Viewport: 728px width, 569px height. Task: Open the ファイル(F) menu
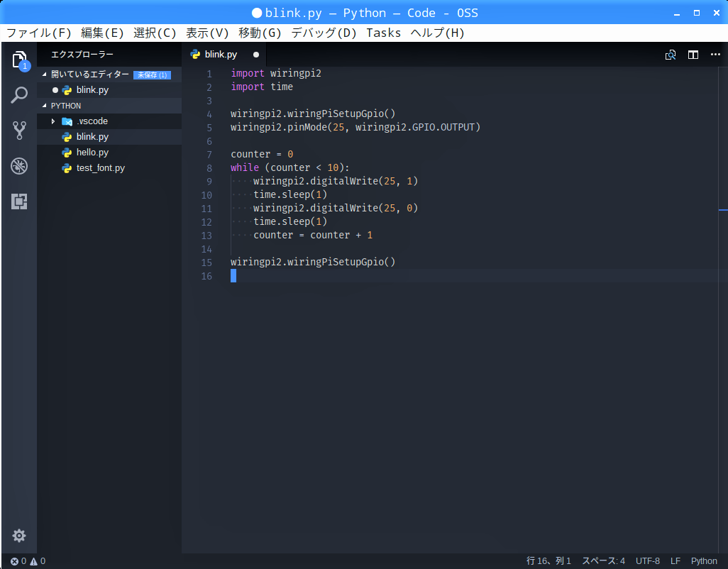pyautogui.click(x=39, y=33)
